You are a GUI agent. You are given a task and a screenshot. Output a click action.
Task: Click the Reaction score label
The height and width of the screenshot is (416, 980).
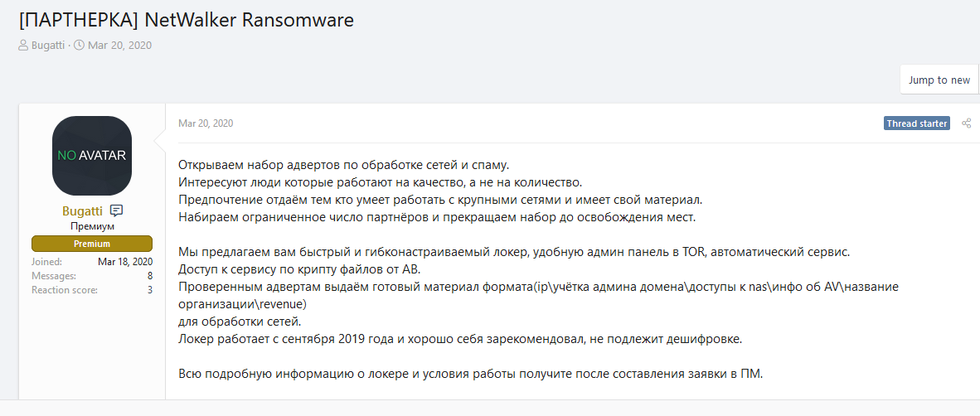coord(65,290)
